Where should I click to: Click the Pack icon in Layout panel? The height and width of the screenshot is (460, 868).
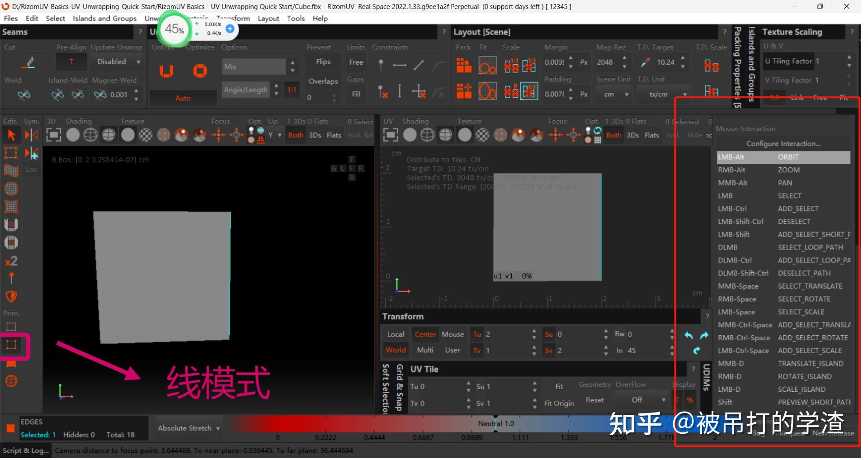(x=463, y=65)
